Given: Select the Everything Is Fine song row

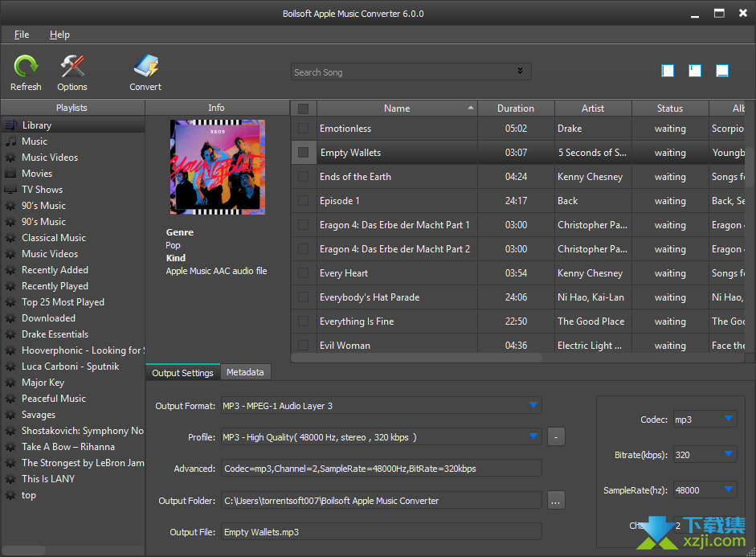Looking at the screenshot, I should (518, 322).
